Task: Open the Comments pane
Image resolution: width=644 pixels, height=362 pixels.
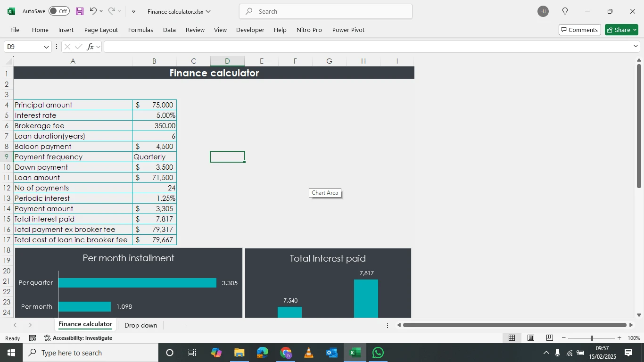Action: tap(580, 30)
